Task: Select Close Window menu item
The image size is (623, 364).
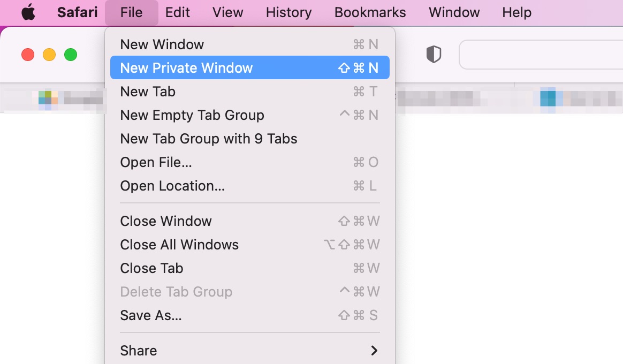Action: [x=249, y=221]
